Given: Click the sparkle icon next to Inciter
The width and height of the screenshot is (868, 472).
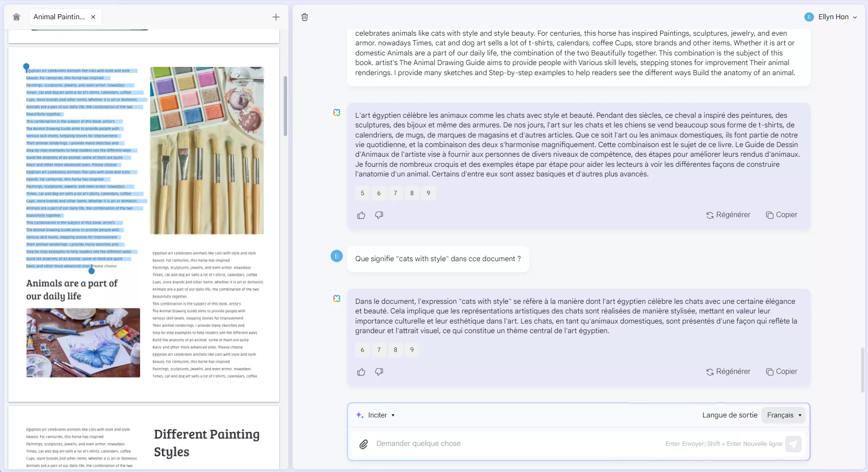Looking at the screenshot, I should tap(359, 415).
